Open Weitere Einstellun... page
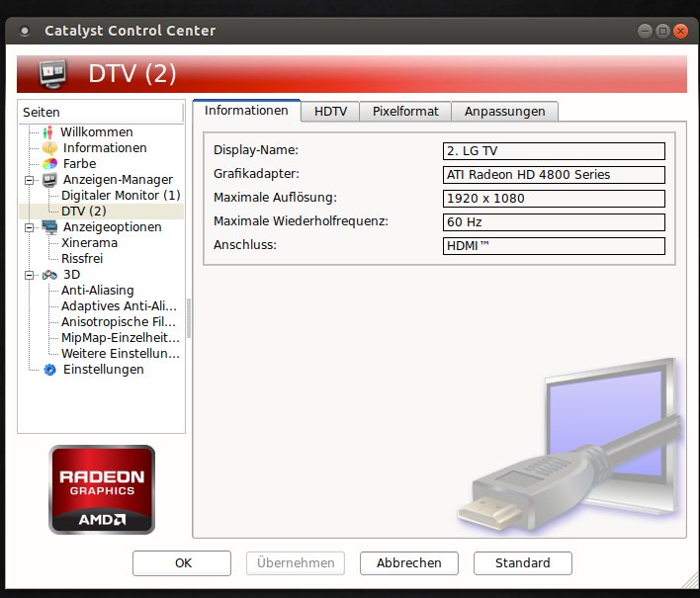 pos(121,354)
